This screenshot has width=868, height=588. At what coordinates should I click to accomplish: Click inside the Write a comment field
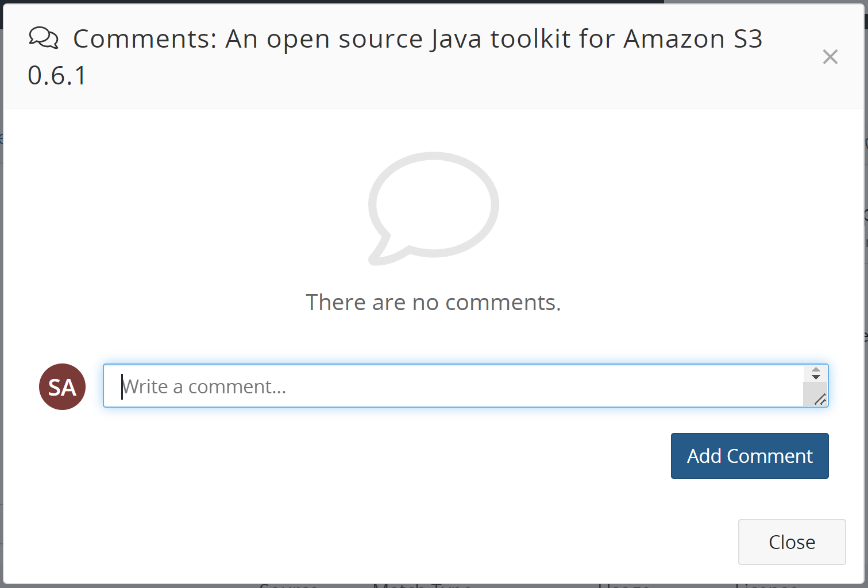coord(402,386)
